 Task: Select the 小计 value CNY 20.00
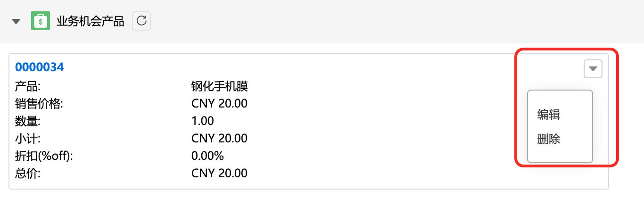219,138
